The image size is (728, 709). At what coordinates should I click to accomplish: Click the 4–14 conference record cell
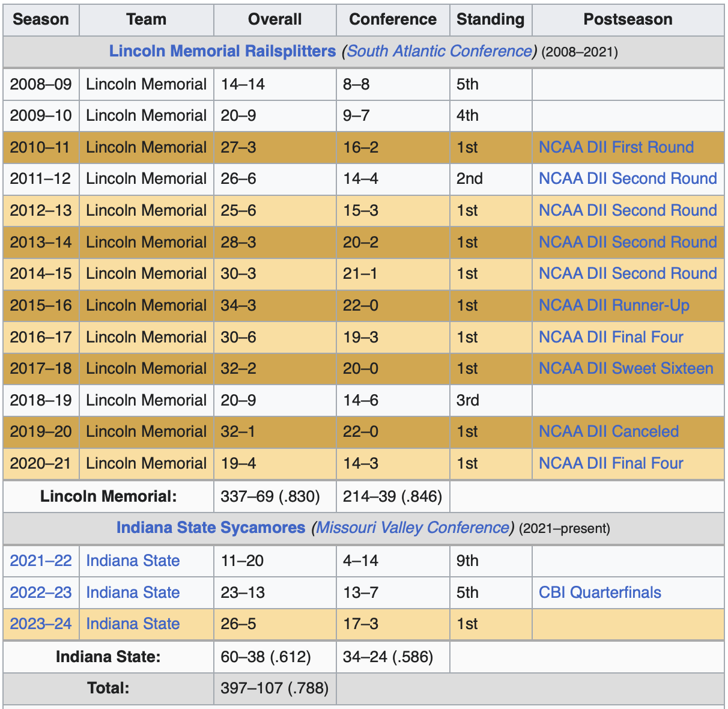click(x=393, y=561)
